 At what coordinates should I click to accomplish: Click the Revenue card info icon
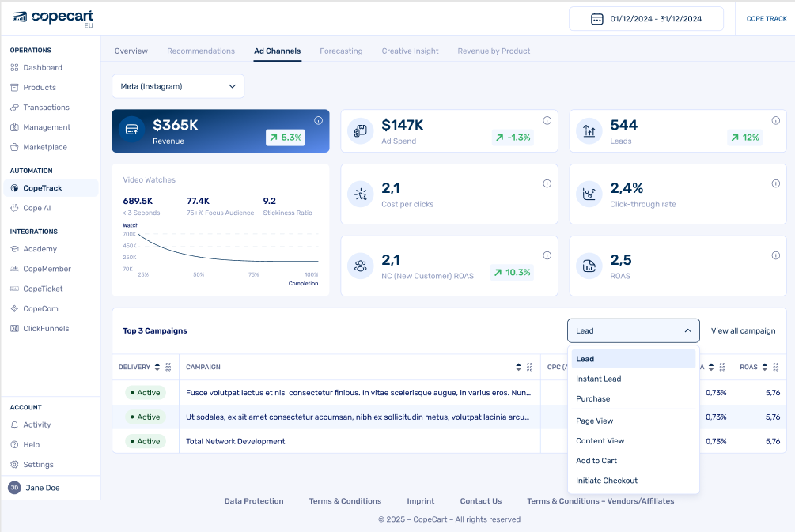tap(319, 121)
